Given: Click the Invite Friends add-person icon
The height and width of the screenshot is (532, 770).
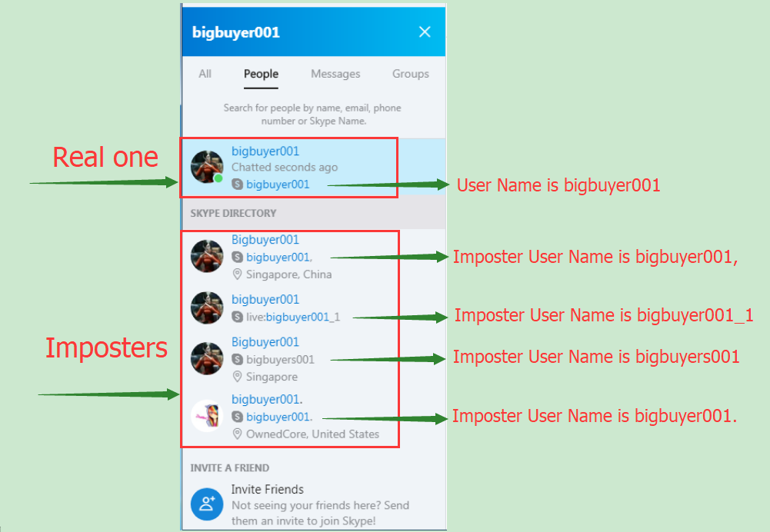Looking at the screenshot, I should (x=207, y=504).
